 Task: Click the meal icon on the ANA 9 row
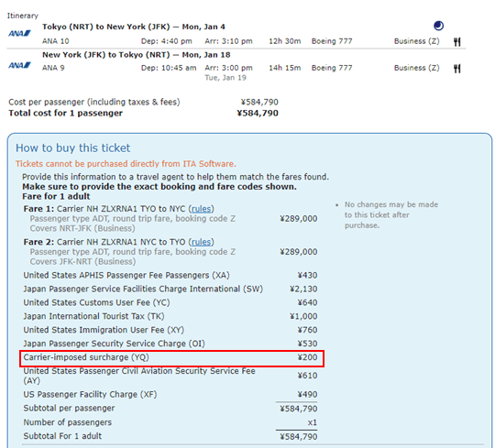point(457,69)
